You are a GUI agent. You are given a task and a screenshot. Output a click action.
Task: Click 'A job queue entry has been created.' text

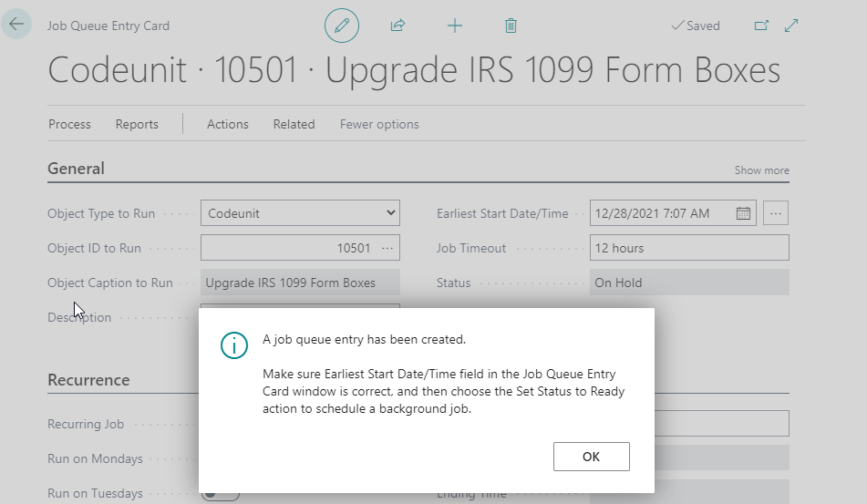click(365, 339)
